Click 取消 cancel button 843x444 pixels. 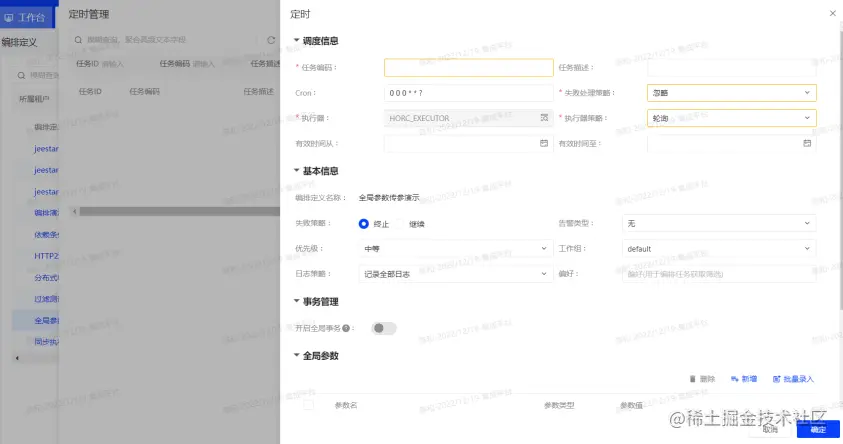770,429
